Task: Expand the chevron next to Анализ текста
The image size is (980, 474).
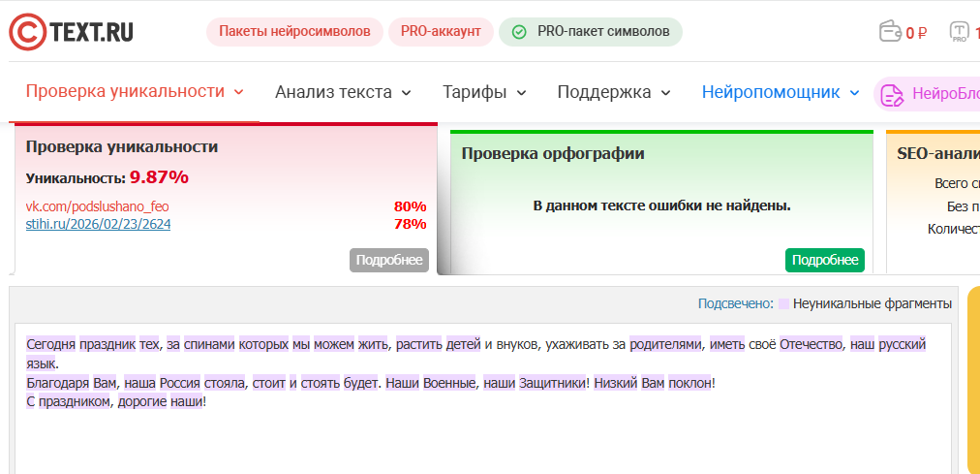Action: (x=407, y=93)
